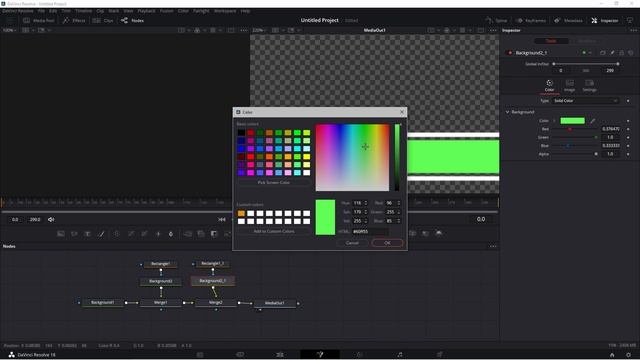Select the orange custom color swatch
The image size is (640, 360).
pos(241,213)
